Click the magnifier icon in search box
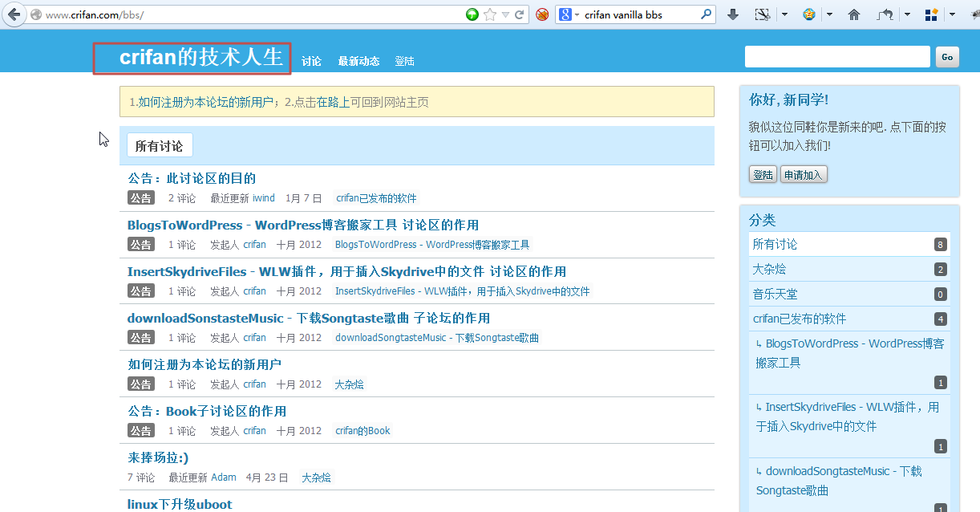Viewport: 980px width, 512px height. tap(706, 14)
